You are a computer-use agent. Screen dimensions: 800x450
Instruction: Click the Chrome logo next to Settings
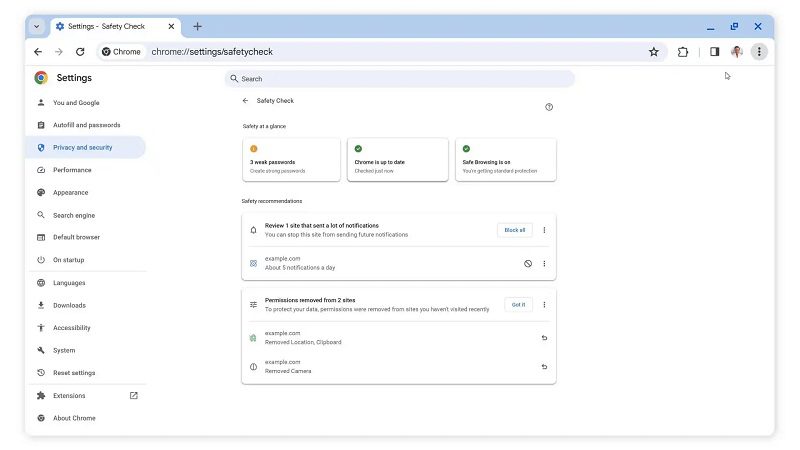[41, 78]
